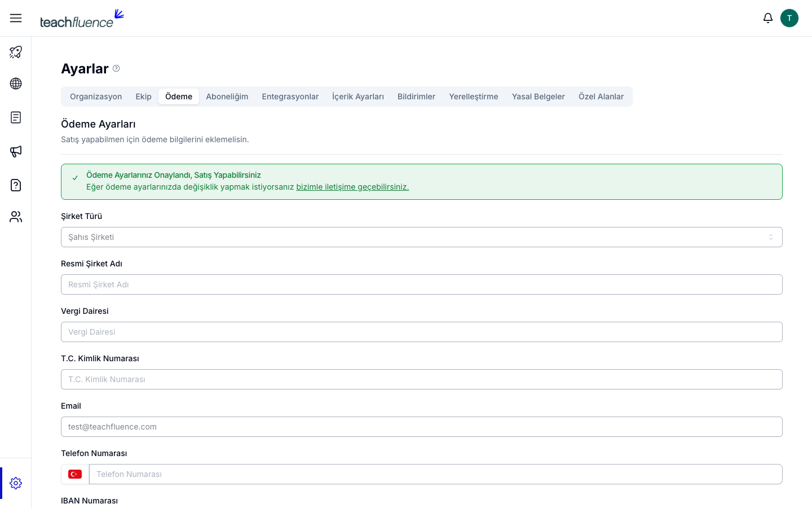Open the İçerik Ayarları tab
Image resolution: width=812 pixels, height=508 pixels.
(x=358, y=97)
